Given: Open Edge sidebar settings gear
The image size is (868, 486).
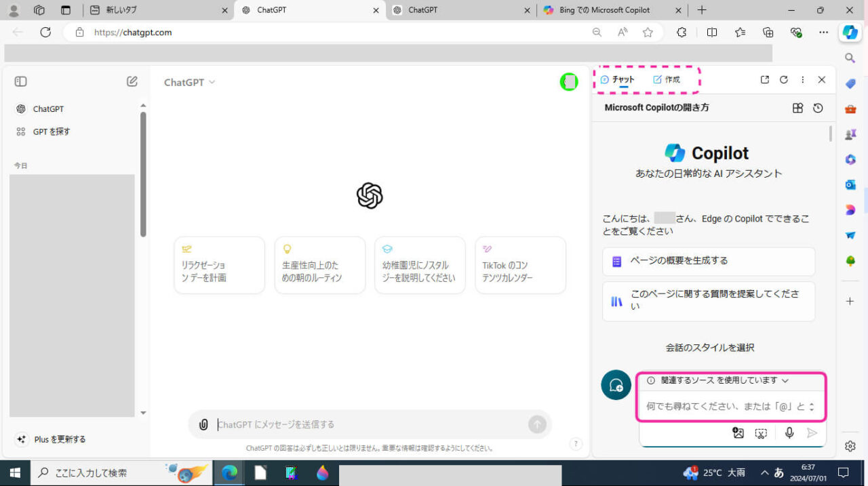Looking at the screenshot, I should 850,446.
